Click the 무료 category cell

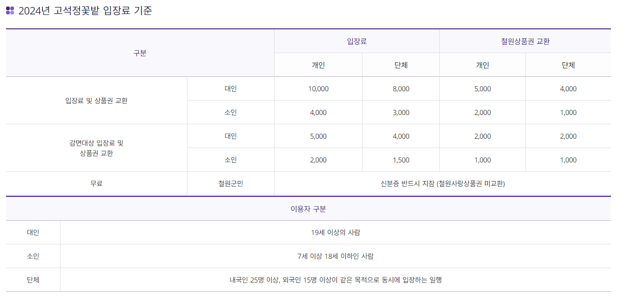coord(96,184)
